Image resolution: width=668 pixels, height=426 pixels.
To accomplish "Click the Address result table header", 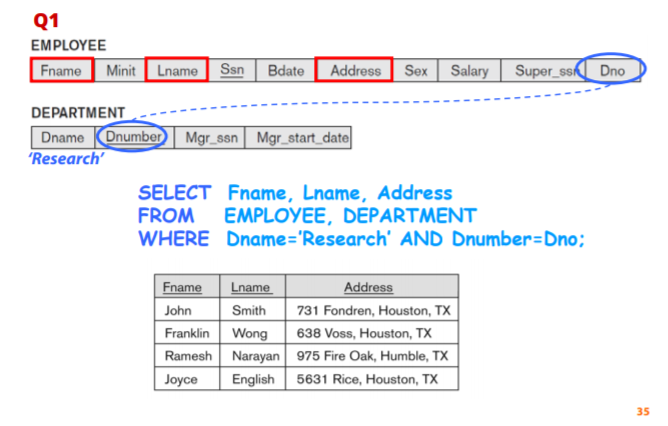I will (372, 286).
